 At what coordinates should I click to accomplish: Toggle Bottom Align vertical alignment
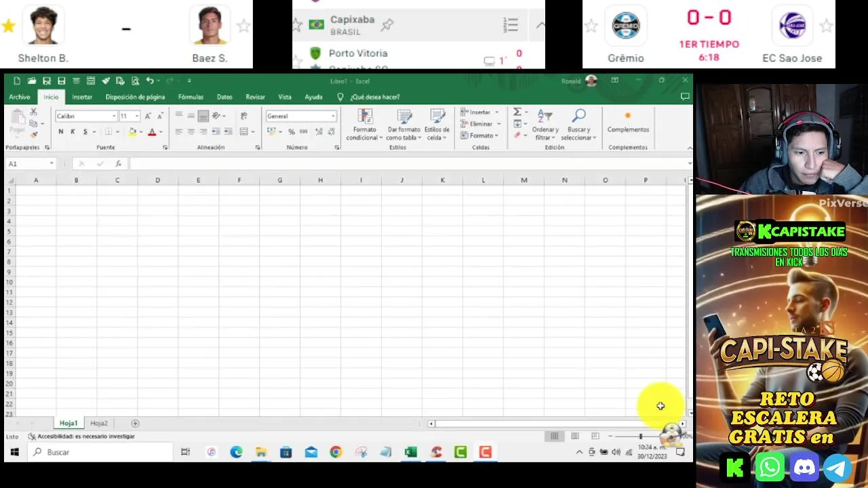[203, 116]
